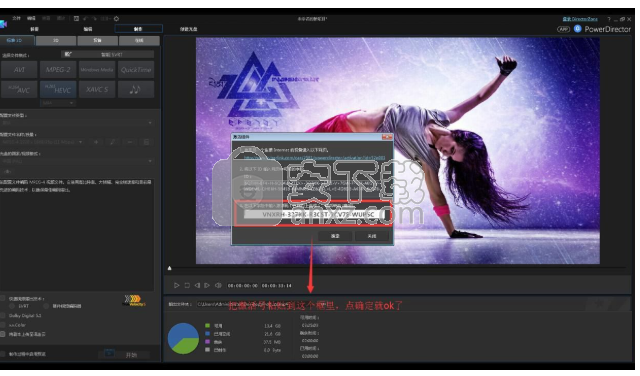The height and width of the screenshot is (376, 640).
Task: Step to the next frame in preview
Action: coord(207,285)
